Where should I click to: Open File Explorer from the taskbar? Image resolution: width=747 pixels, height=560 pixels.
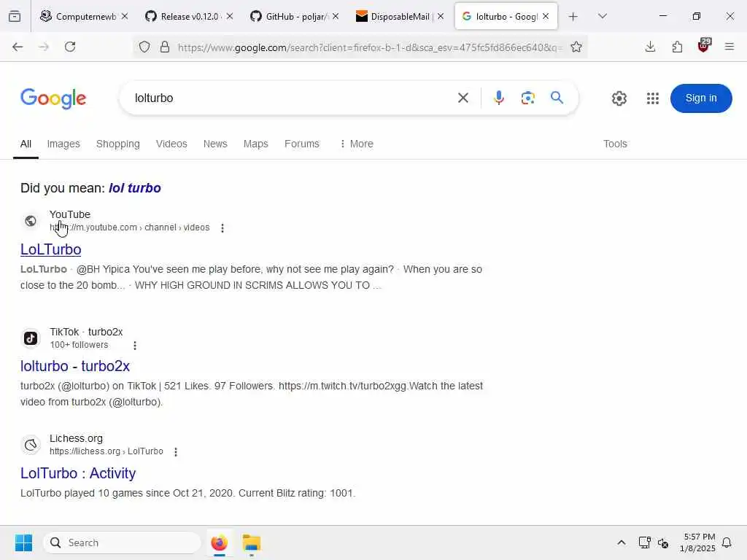tap(252, 542)
